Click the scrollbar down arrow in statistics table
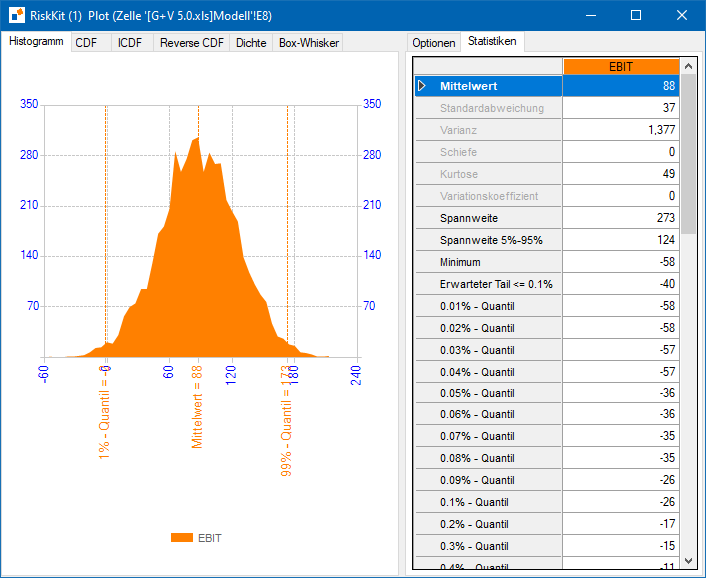The height and width of the screenshot is (578, 706). coord(688,561)
